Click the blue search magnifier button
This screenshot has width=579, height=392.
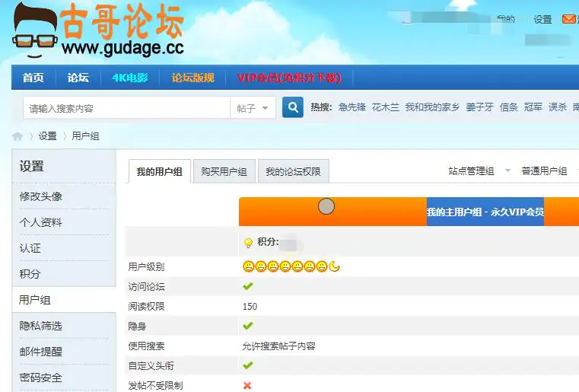tap(293, 107)
